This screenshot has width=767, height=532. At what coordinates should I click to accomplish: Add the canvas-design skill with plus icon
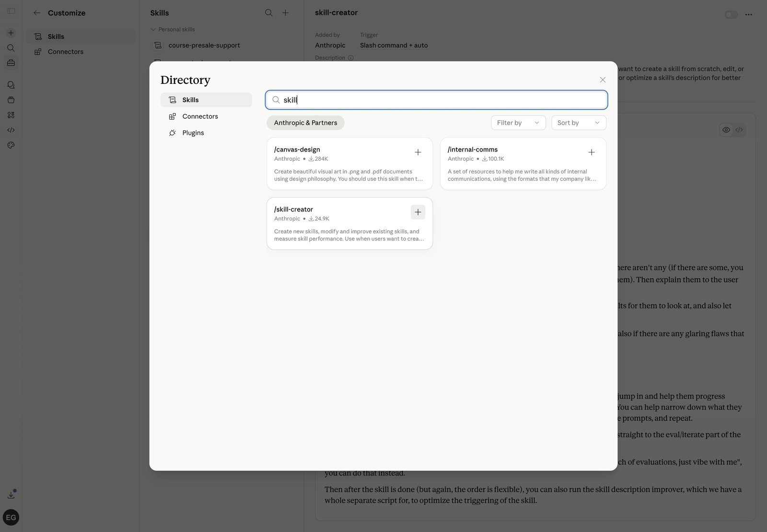pyautogui.click(x=418, y=152)
